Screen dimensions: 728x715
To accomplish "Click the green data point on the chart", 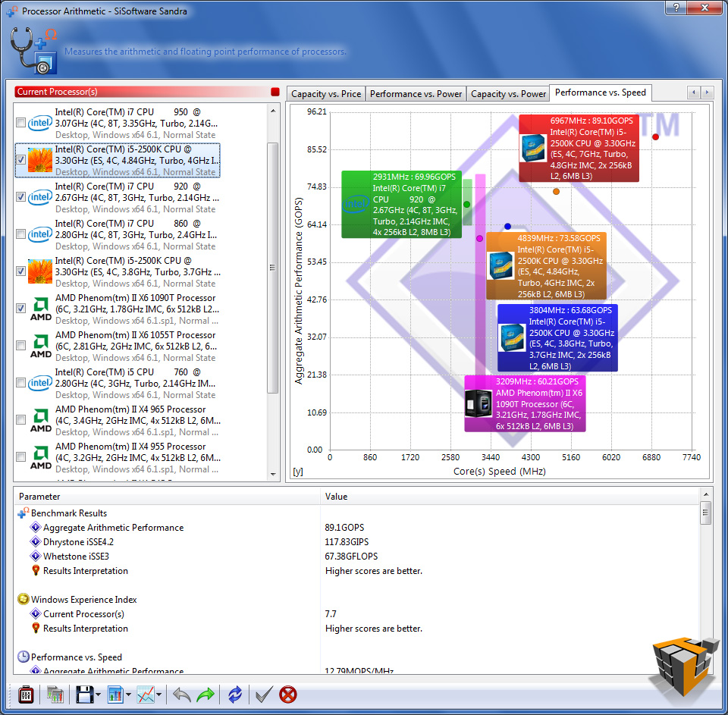I will (466, 204).
